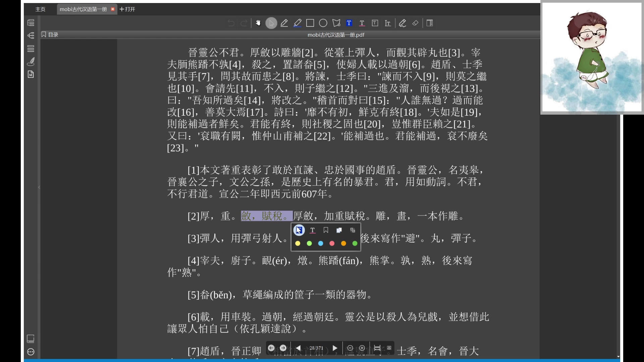Go forward with right circle arrow

pyautogui.click(x=283, y=348)
